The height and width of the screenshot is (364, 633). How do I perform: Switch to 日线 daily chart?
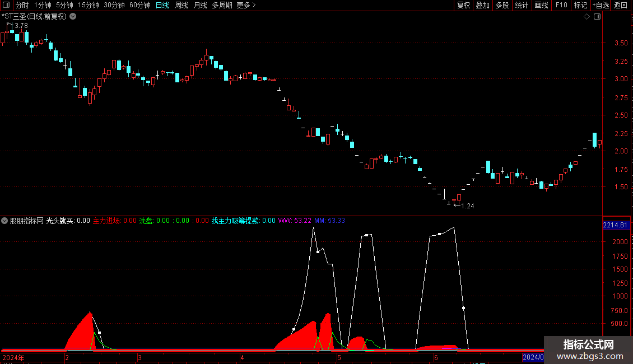tap(162, 5)
